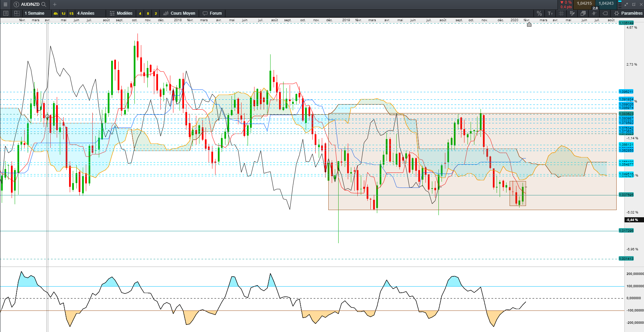This screenshot has width=644, height=332.
Task: Click the 2020 year label on time axis
Action: 514,20
